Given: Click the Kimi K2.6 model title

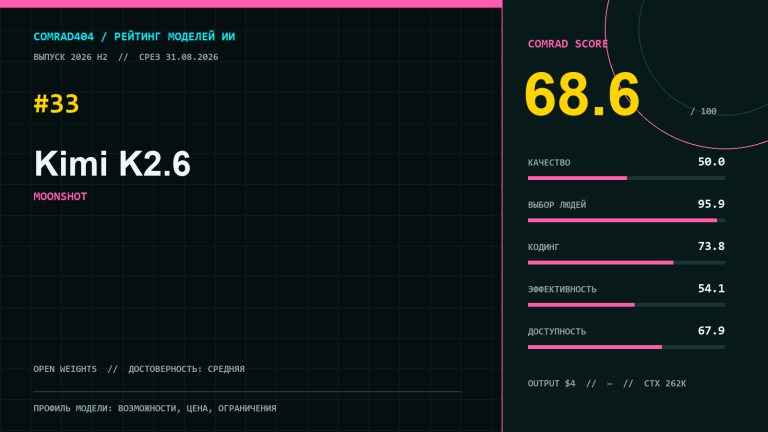Looking at the screenshot, I should click(112, 164).
